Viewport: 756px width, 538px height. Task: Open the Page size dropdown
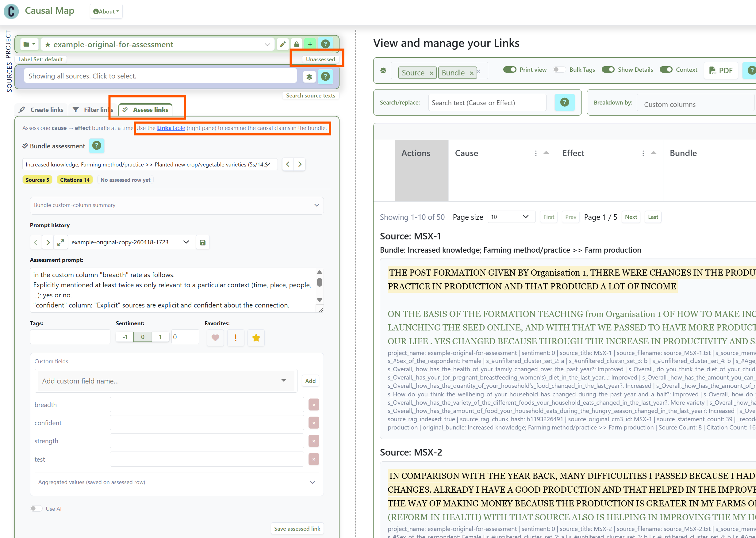511,217
